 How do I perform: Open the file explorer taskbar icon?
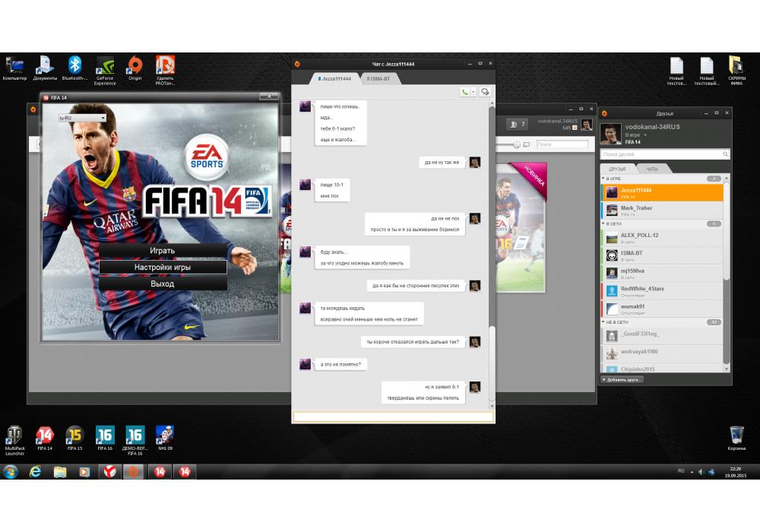point(60,471)
